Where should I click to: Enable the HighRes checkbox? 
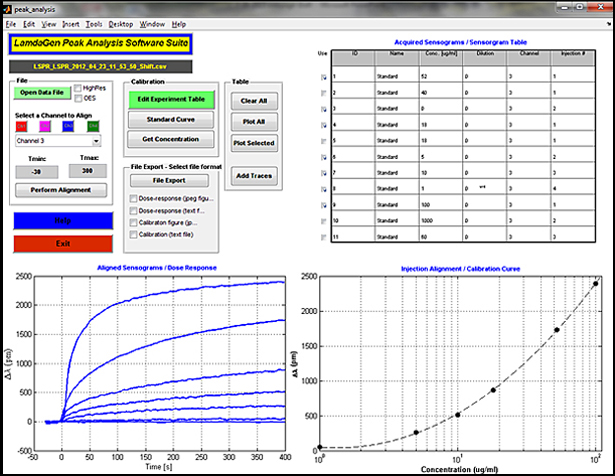[78, 88]
